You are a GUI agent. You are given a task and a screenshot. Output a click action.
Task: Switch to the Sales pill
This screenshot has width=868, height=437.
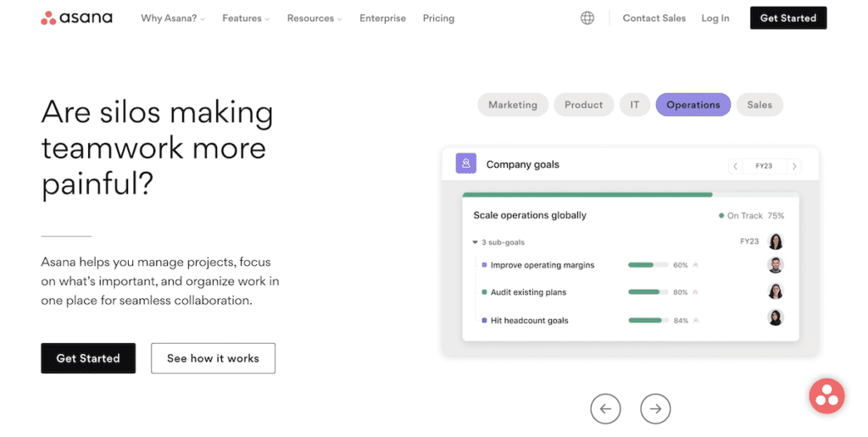(759, 104)
